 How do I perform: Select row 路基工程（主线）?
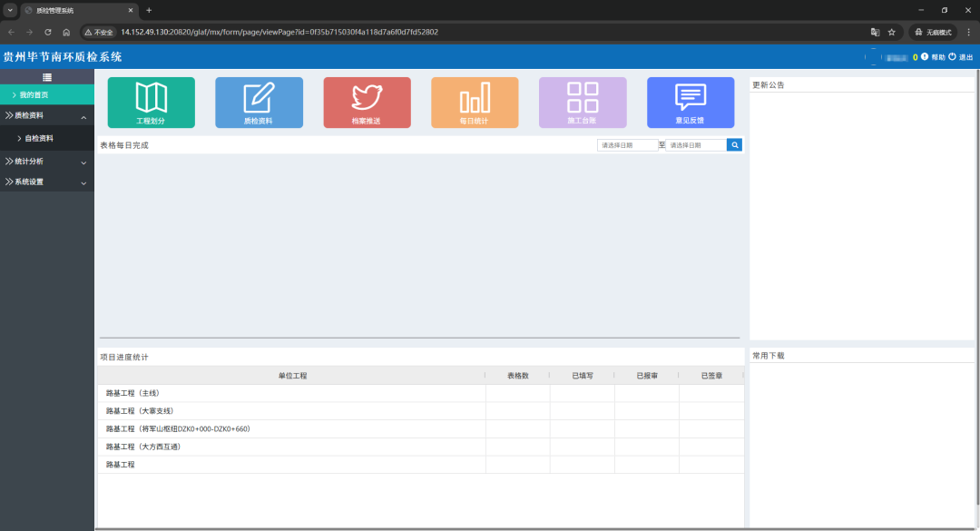coord(421,393)
